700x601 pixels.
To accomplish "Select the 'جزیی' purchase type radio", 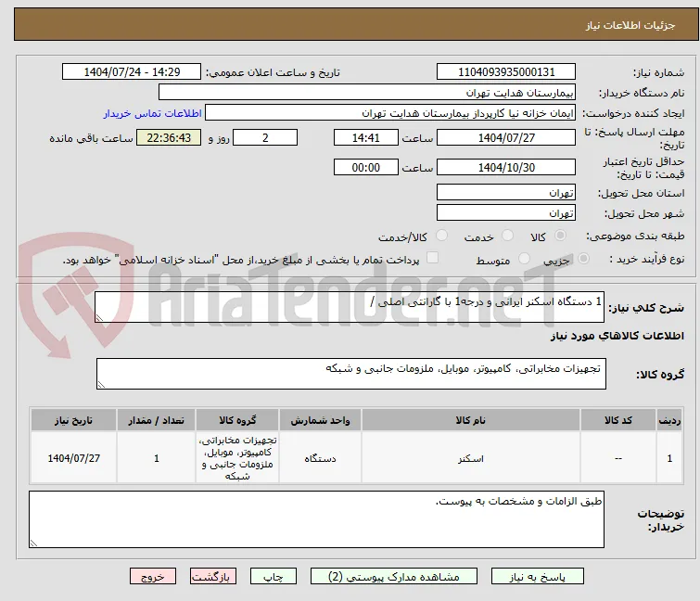I will [x=583, y=259].
